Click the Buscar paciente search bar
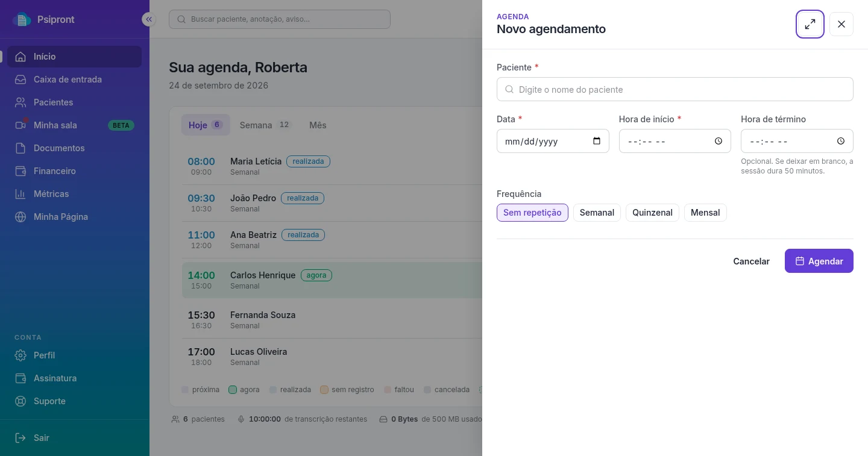868x456 pixels. click(280, 19)
